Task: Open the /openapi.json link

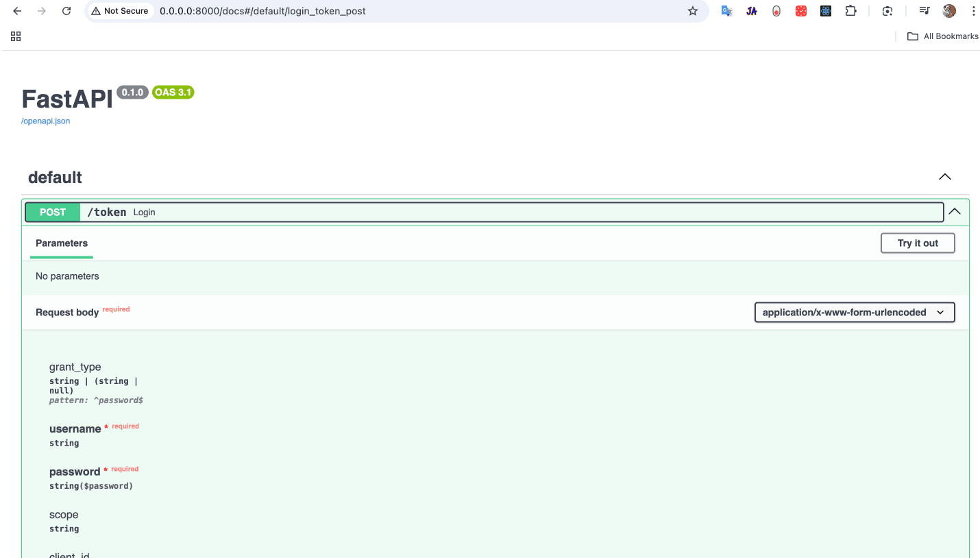Action: point(46,121)
